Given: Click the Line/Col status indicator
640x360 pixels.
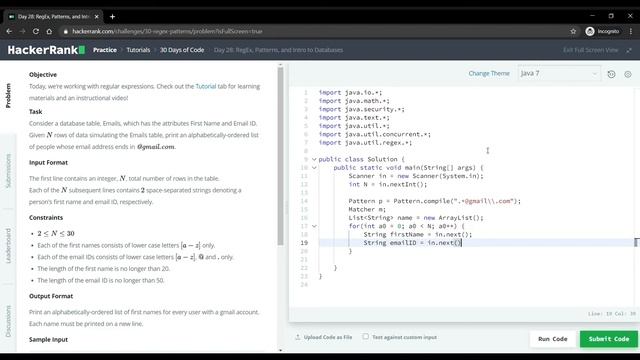Looking at the screenshot, I should point(612,314).
